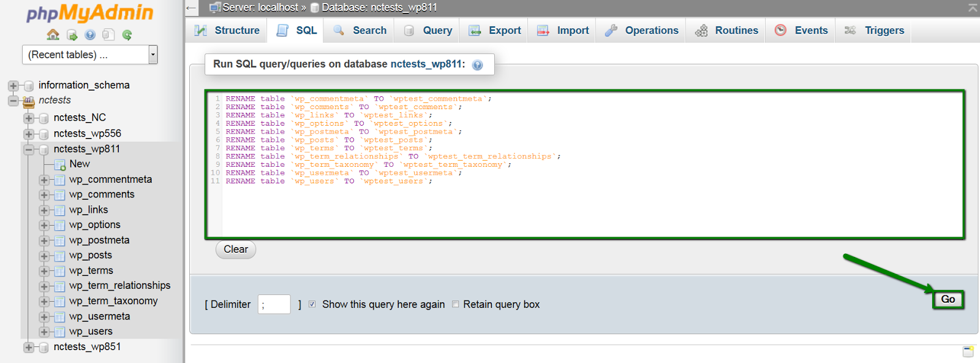Click Database: nctests_wp811 breadcrumb link
The height and width of the screenshot is (363, 980).
(x=379, y=8)
